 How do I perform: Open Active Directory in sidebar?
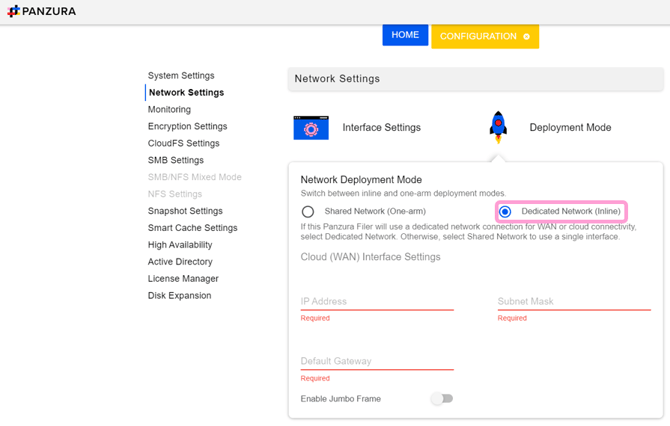(180, 262)
